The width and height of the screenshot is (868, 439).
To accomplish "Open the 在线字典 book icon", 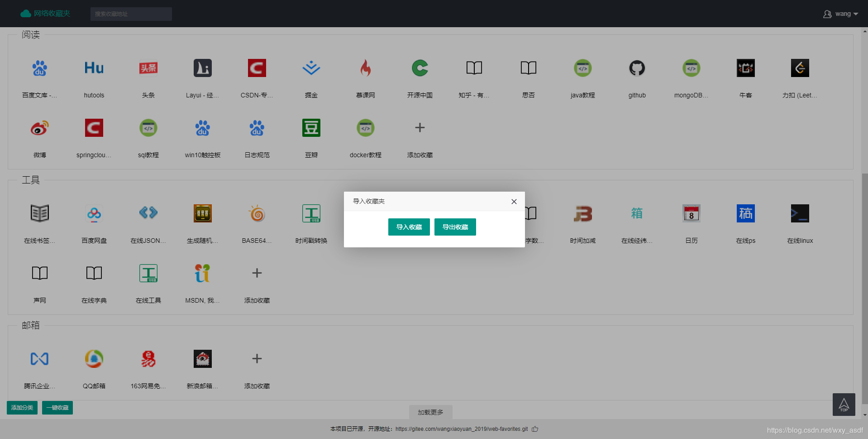I will pyautogui.click(x=94, y=273).
